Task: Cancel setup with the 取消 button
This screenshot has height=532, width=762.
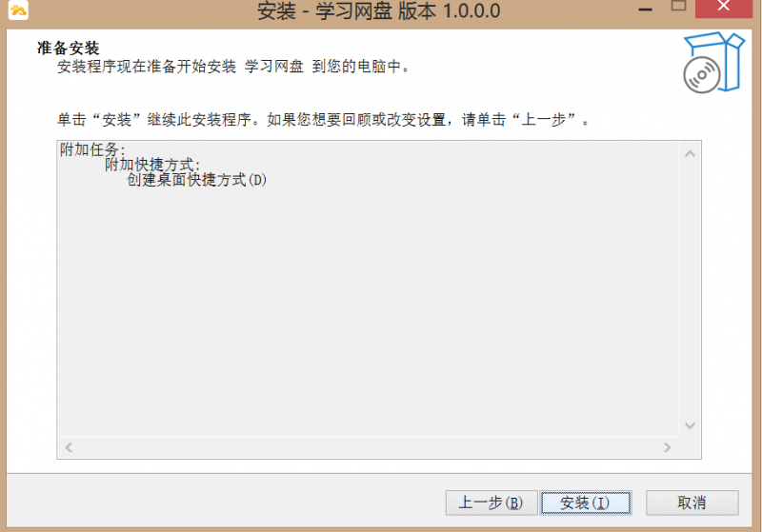Action: point(692,502)
